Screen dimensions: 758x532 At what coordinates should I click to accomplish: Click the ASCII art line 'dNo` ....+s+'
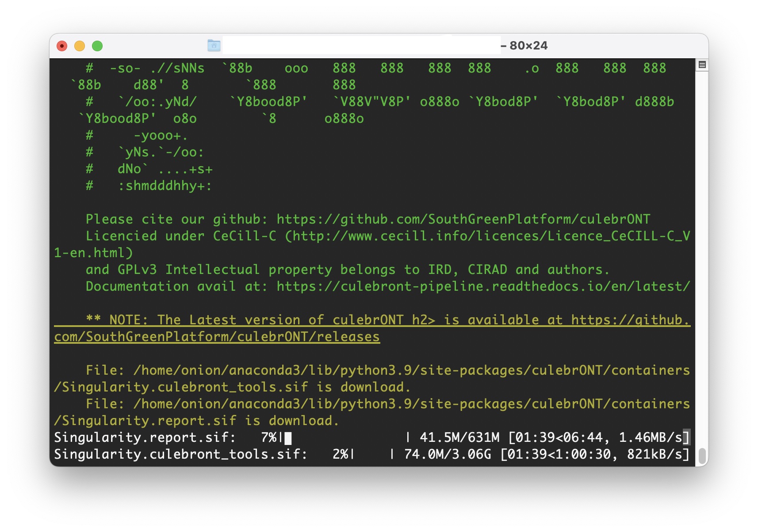point(165,169)
